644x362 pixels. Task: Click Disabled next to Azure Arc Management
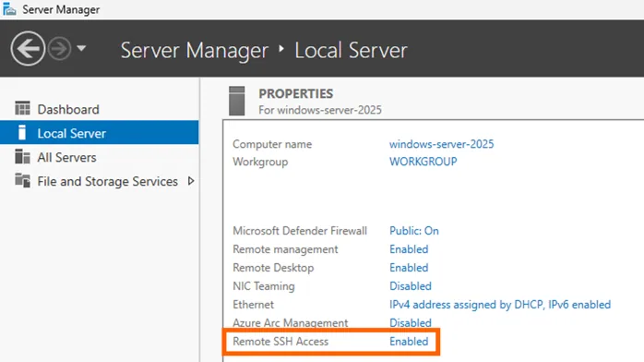click(411, 323)
